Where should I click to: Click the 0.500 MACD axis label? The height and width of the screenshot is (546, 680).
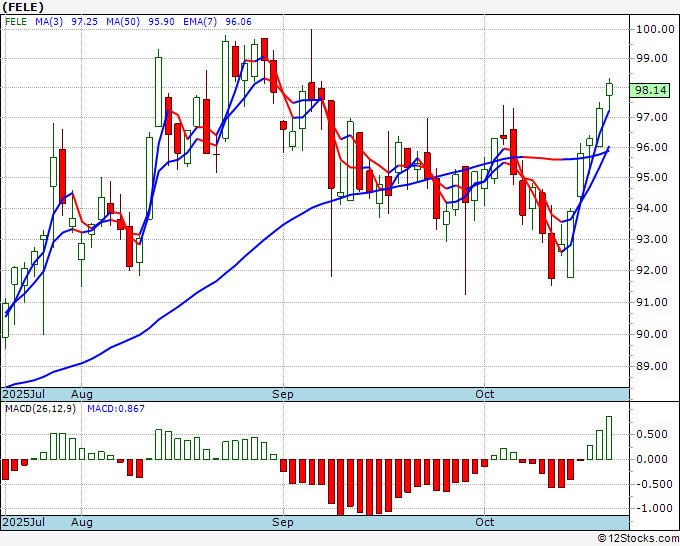click(652, 434)
